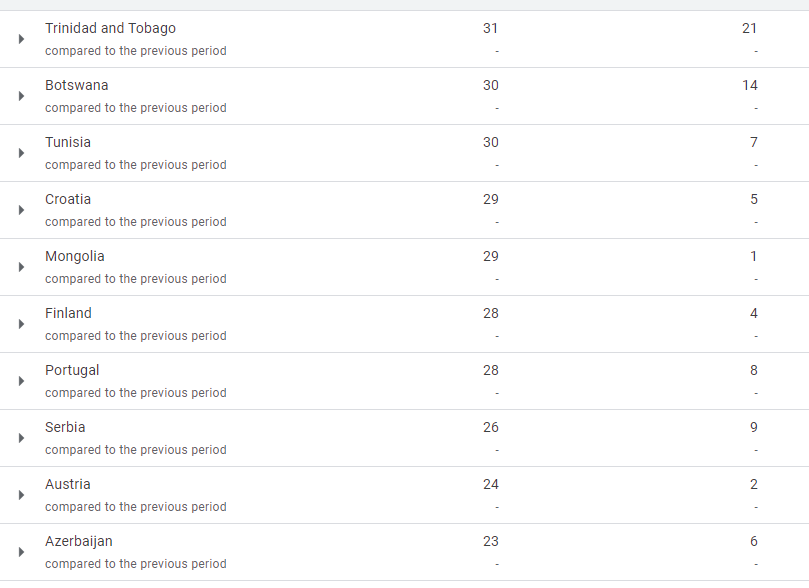Expand the Croatia row arrow
The width and height of the screenshot is (809, 588).
point(21,210)
